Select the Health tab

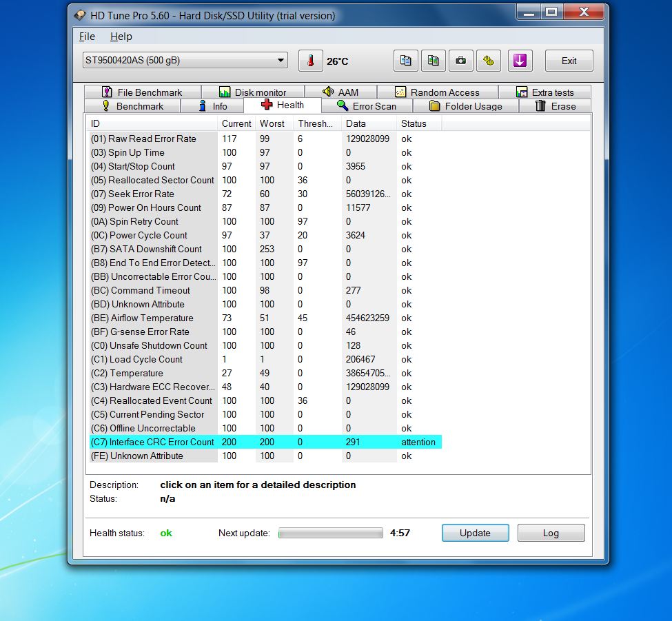pyautogui.click(x=283, y=105)
